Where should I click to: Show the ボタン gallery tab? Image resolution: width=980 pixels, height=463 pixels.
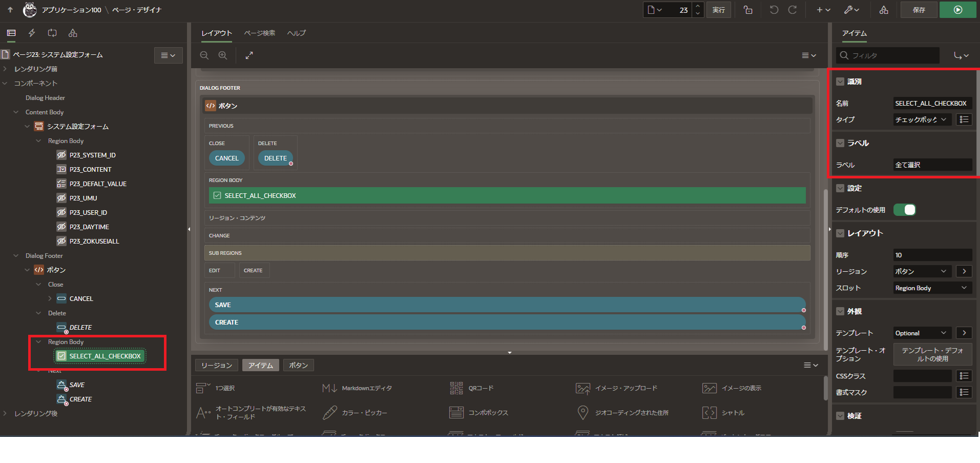pyautogui.click(x=299, y=365)
